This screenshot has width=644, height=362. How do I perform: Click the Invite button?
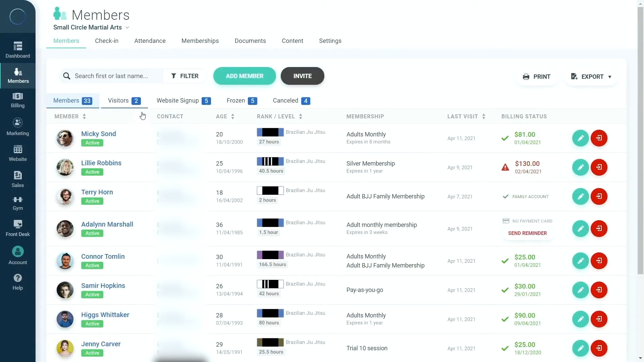click(x=303, y=76)
